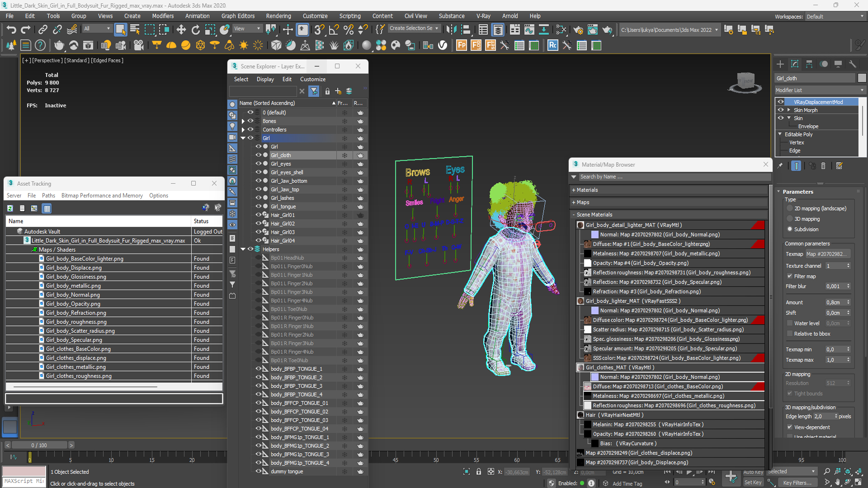This screenshot has width=868, height=488.
Task: Open the Workspaces Default dropdown
Action: [x=835, y=17]
